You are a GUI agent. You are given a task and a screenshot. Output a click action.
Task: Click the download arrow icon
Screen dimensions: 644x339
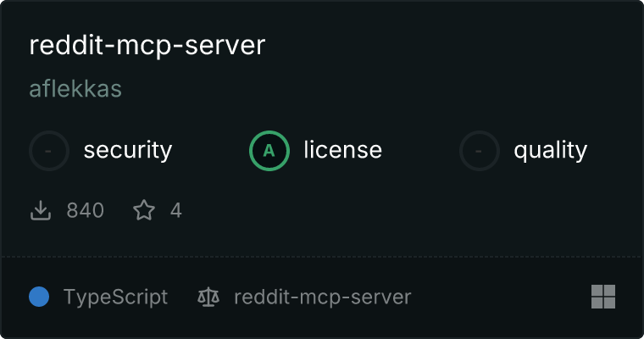[x=41, y=210]
